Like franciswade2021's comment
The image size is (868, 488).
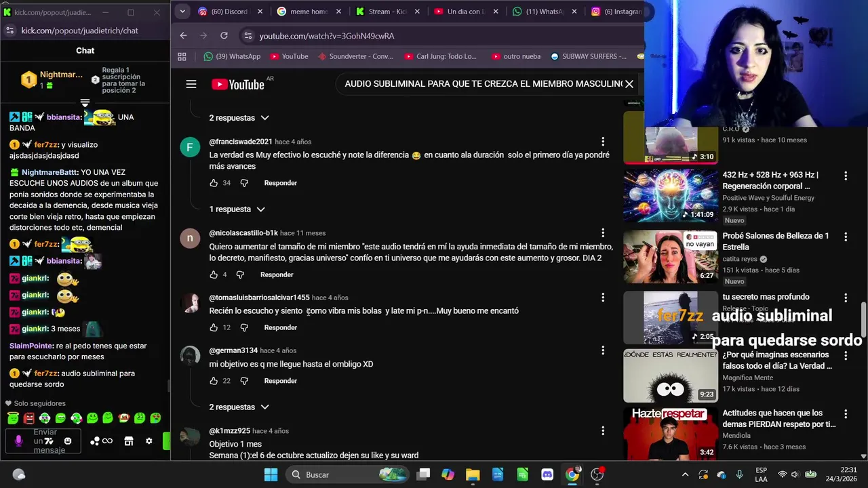(214, 183)
